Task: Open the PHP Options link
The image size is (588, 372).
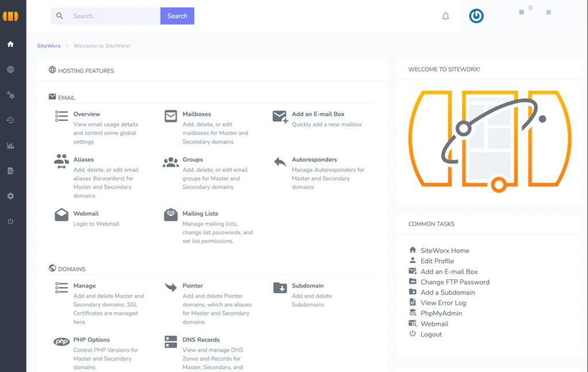Action: pyautogui.click(x=91, y=340)
